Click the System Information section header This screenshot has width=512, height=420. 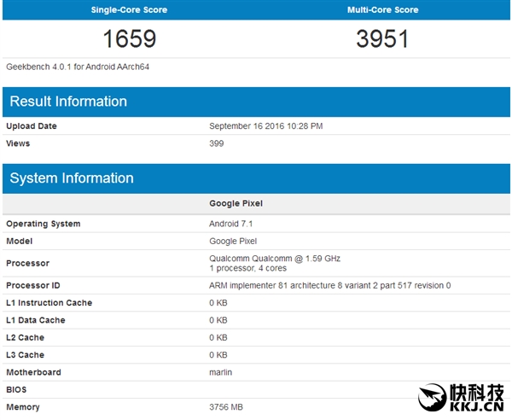pos(72,178)
